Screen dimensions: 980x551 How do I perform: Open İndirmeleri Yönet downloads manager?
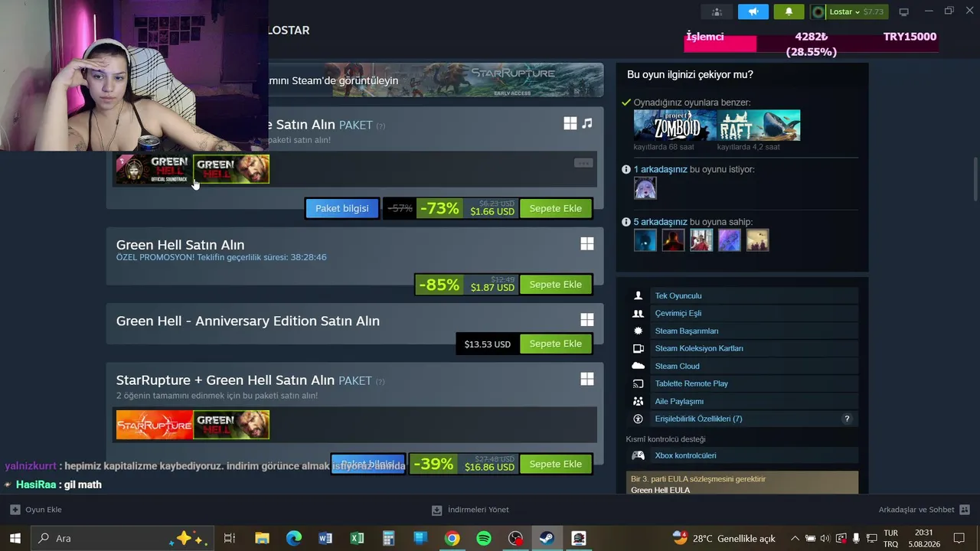pyautogui.click(x=470, y=510)
